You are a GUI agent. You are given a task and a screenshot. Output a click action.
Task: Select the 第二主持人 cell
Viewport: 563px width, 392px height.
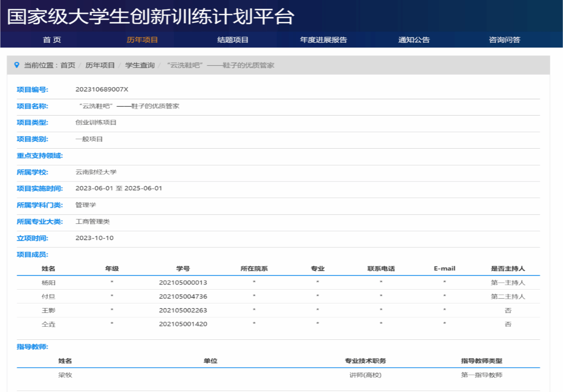(x=508, y=296)
